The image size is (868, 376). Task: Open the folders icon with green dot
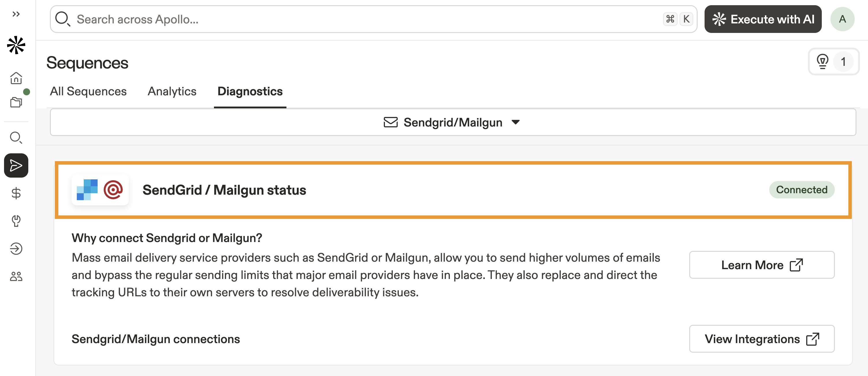16,102
